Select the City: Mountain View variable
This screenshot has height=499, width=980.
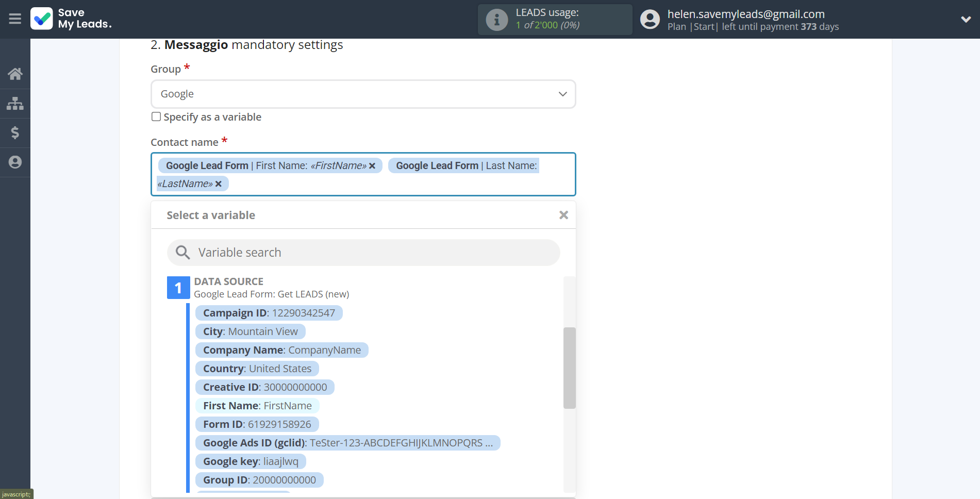[x=251, y=331]
